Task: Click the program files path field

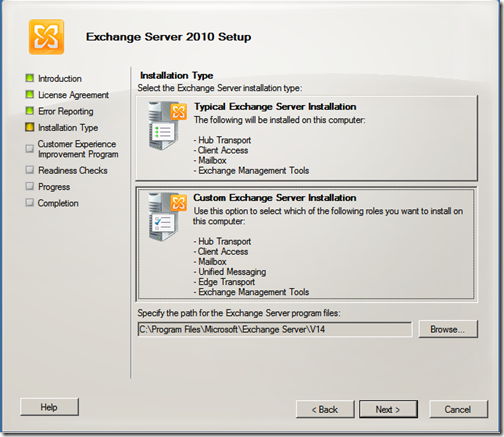Action: pyautogui.click(x=275, y=329)
